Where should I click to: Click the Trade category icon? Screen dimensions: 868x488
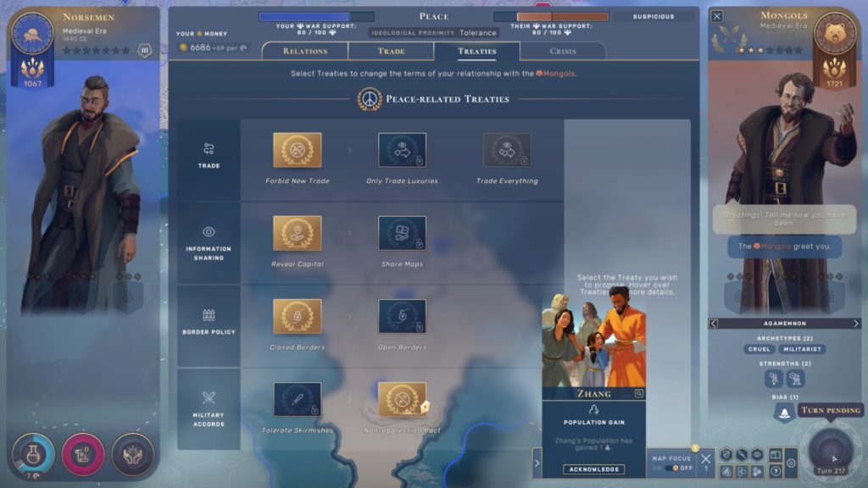pos(209,149)
